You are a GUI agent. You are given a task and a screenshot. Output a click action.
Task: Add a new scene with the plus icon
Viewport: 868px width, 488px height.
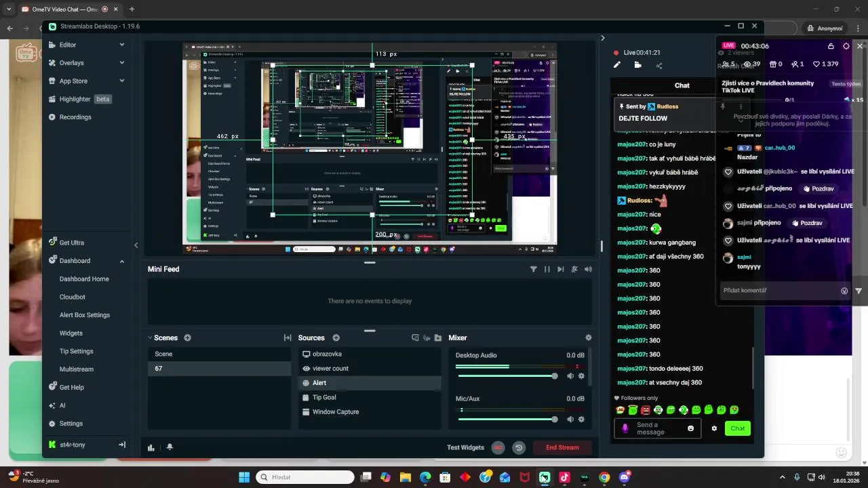click(x=187, y=338)
